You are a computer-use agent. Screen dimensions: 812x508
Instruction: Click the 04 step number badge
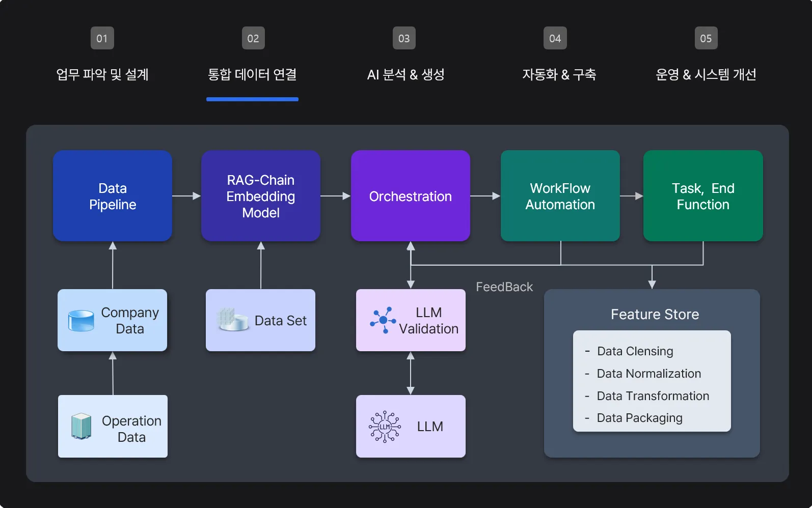(555, 38)
